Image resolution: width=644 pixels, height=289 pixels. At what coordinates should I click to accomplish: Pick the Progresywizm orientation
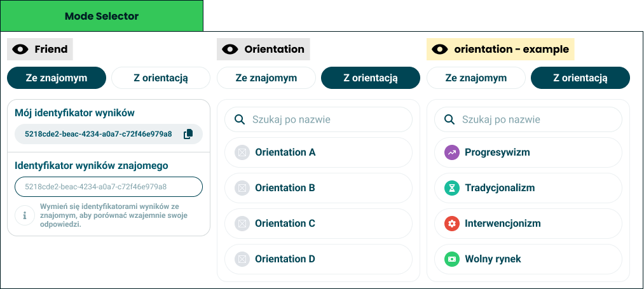528,152
